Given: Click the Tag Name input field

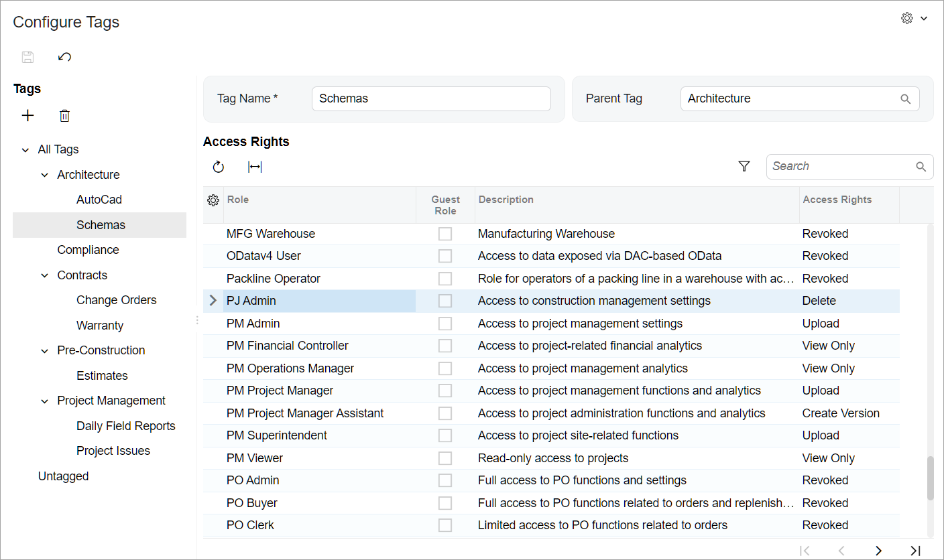Looking at the screenshot, I should 430,98.
